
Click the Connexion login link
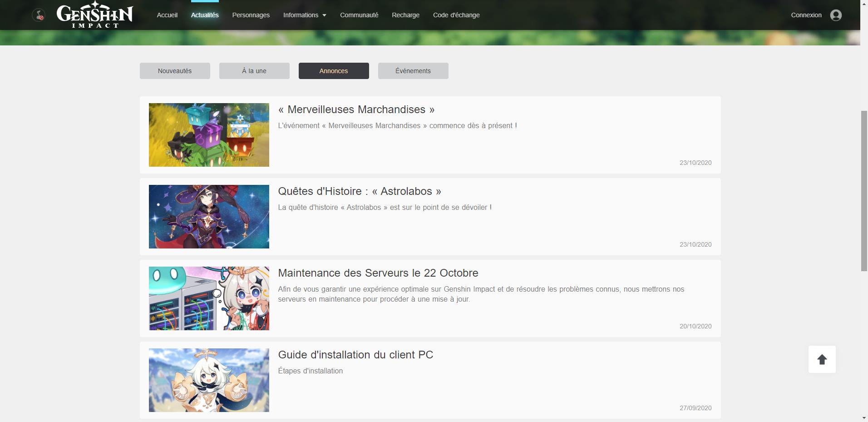pos(806,15)
